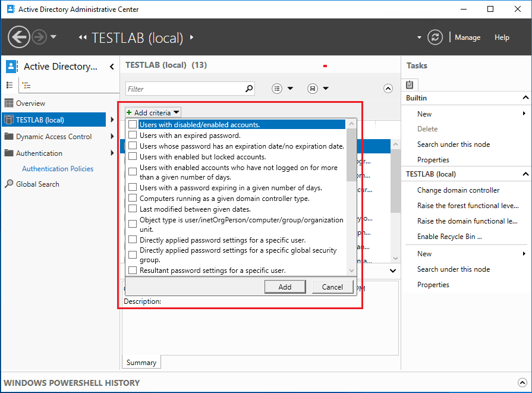The width and height of the screenshot is (532, 393).
Task: Open the Tasks panel clipboard icon
Action: click(x=410, y=84)
